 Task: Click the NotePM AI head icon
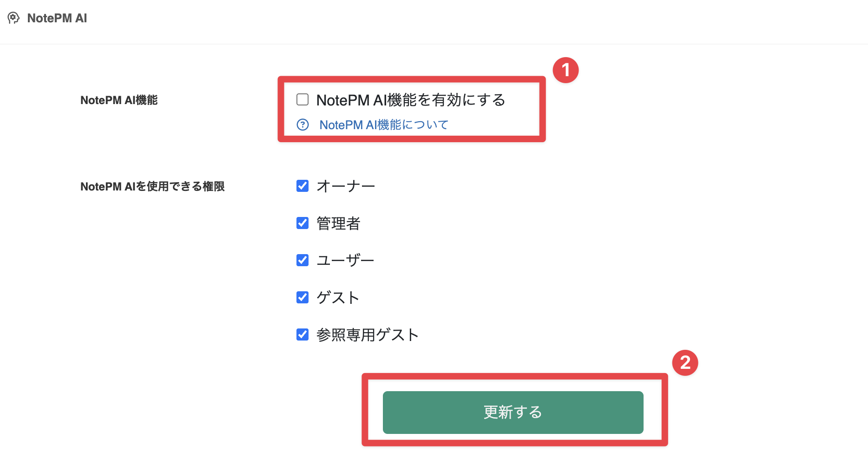(13, 18)
